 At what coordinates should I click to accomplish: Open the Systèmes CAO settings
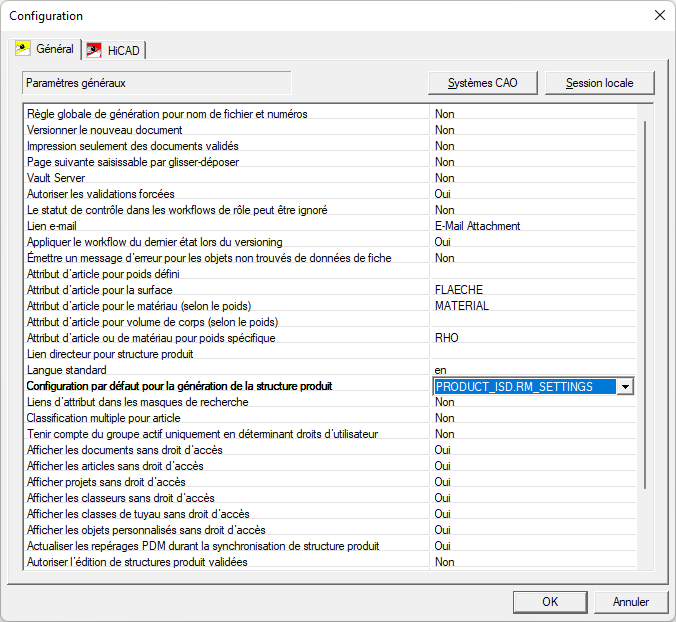pyautogui.click(x=483, y=83)
